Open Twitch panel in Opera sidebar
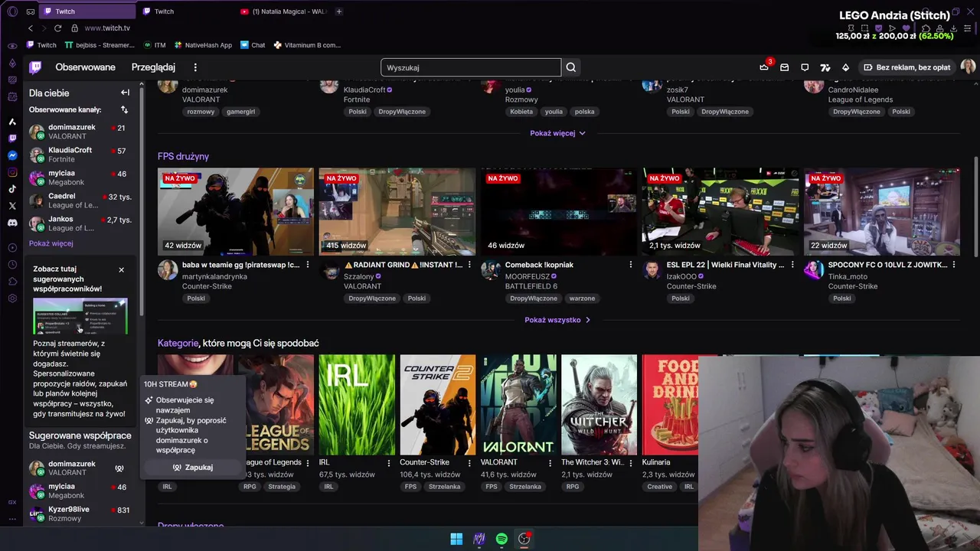This screenshot has height=551, width=980. 12,139
